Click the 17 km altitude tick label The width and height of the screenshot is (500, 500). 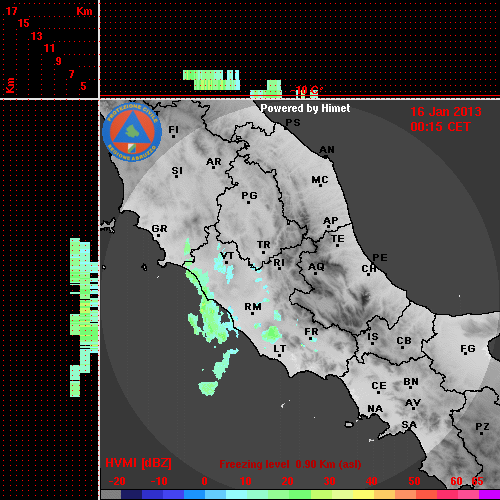[x=11, y=11]
